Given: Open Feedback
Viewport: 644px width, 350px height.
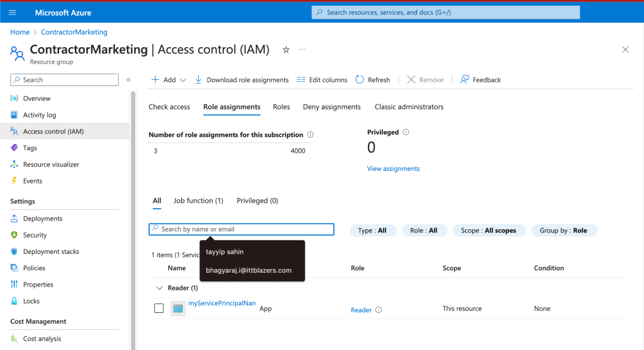Looking at the screenshot, I should 480,80.
